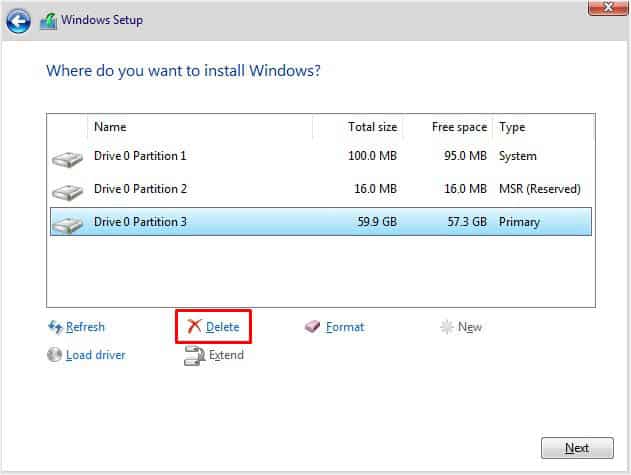Click the New starburst icon
Screen dimensions: 631x475
pyautogui.click(x=447, y=327)
